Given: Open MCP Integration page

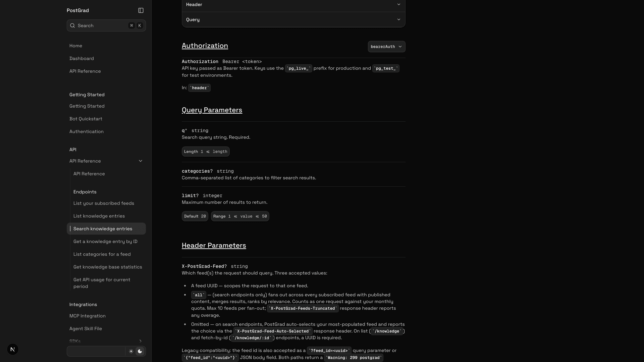Looking at the screenshot, I should click(106, 316).
